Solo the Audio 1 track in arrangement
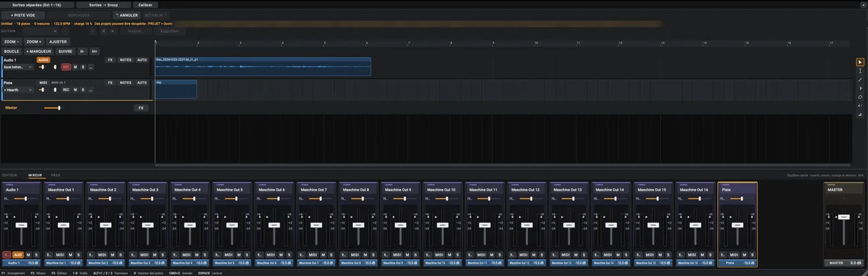 click(x=82, y=67)
